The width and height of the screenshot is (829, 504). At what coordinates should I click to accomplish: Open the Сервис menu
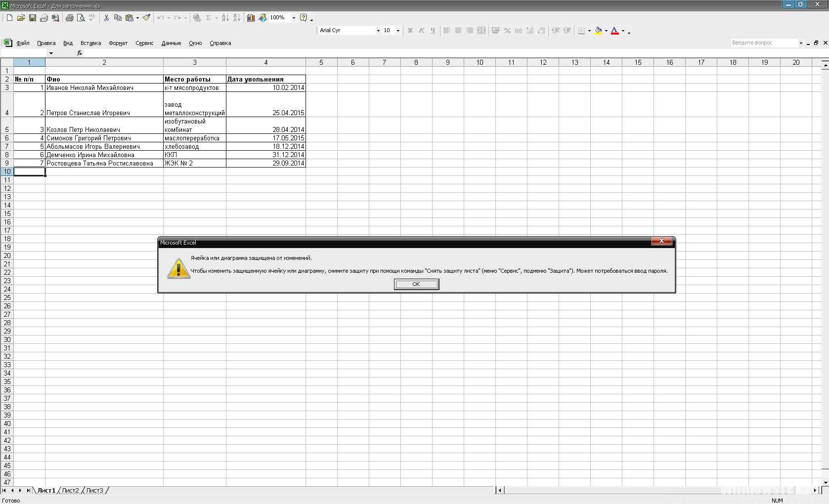[144, 43]
